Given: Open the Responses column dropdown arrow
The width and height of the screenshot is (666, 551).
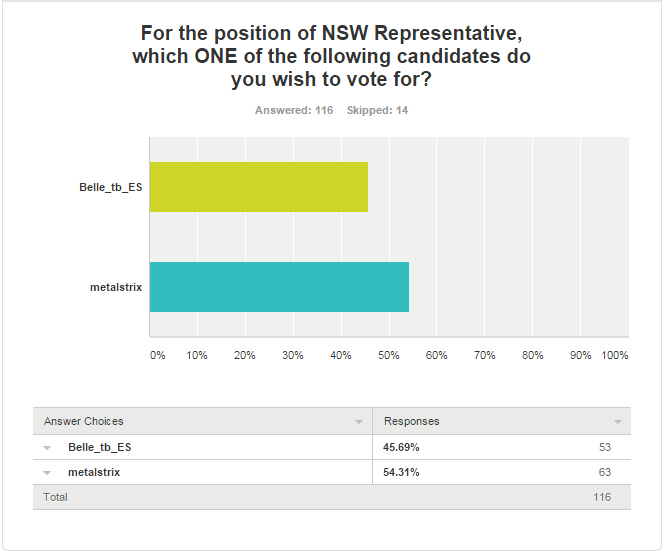Looking at the screenshot, I should coord(618,422).
